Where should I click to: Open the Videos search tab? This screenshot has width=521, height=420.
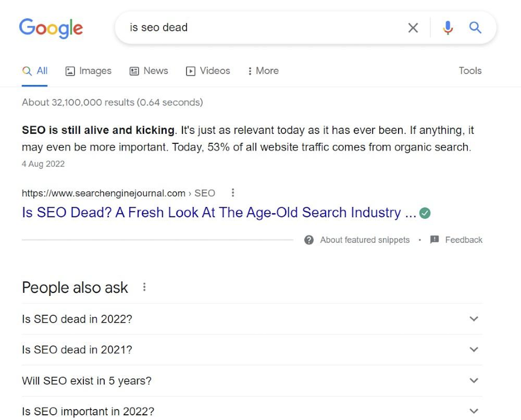point(208,71)
